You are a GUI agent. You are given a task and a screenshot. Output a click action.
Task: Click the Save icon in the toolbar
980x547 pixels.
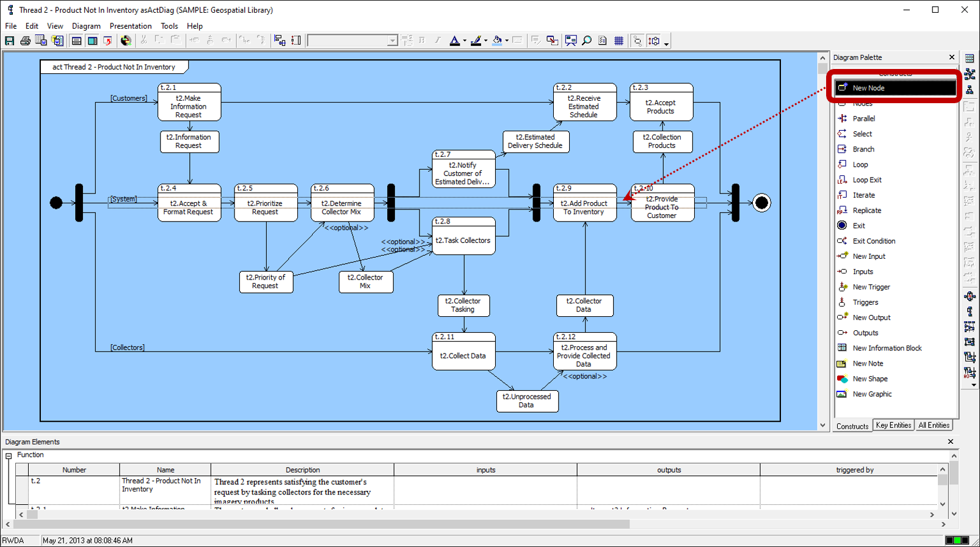pos(10,41)
